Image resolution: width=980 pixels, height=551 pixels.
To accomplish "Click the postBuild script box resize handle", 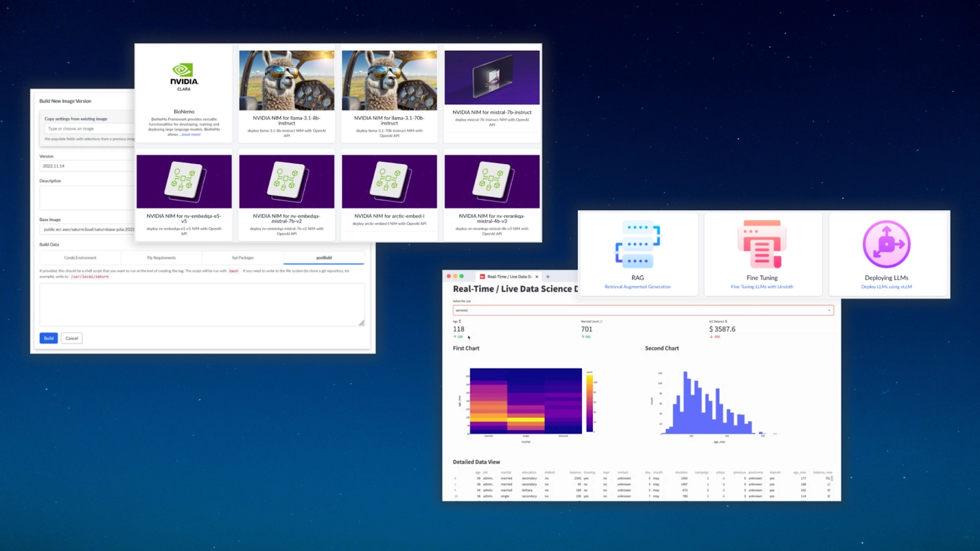I will pos(361,323).
